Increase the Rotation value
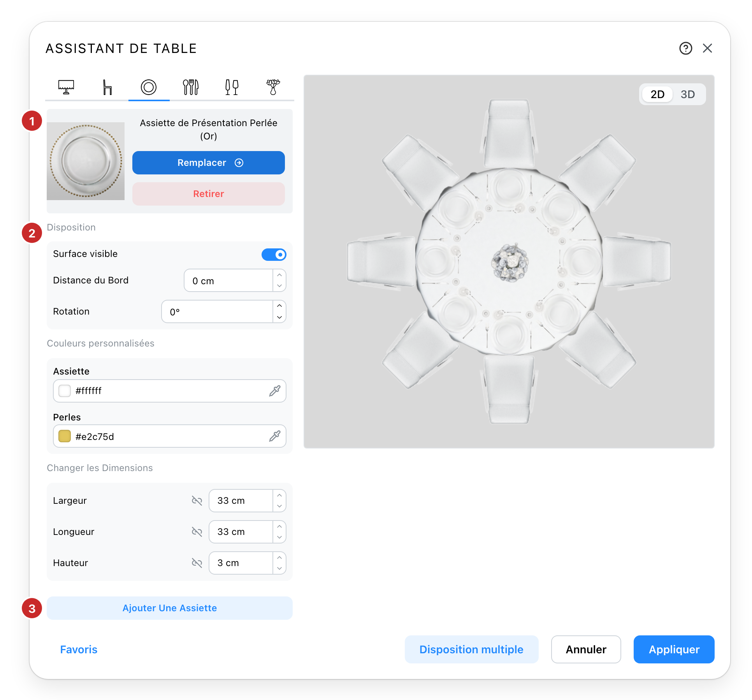 [x=279, y=306]
